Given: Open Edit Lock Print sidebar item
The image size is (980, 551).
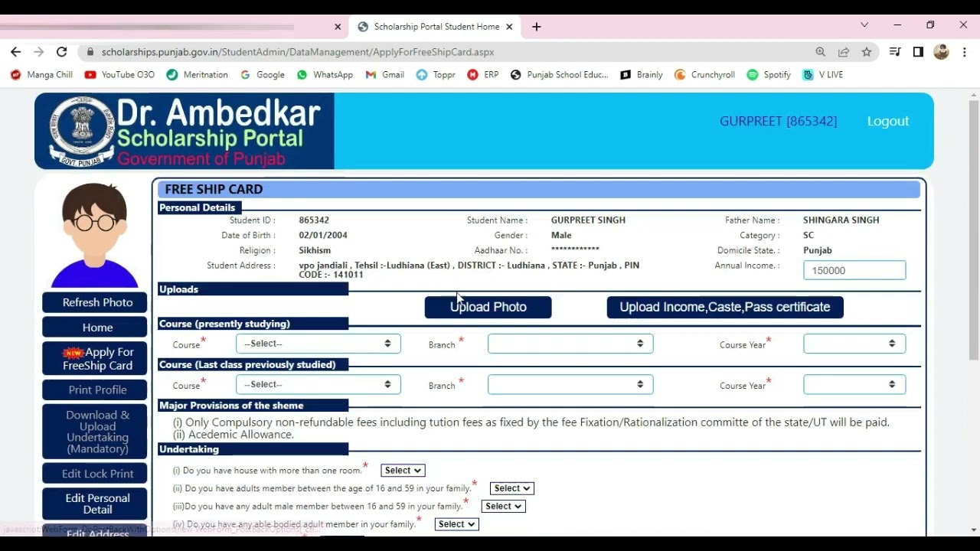Looking at the screenshot, I should coord(94,474).
